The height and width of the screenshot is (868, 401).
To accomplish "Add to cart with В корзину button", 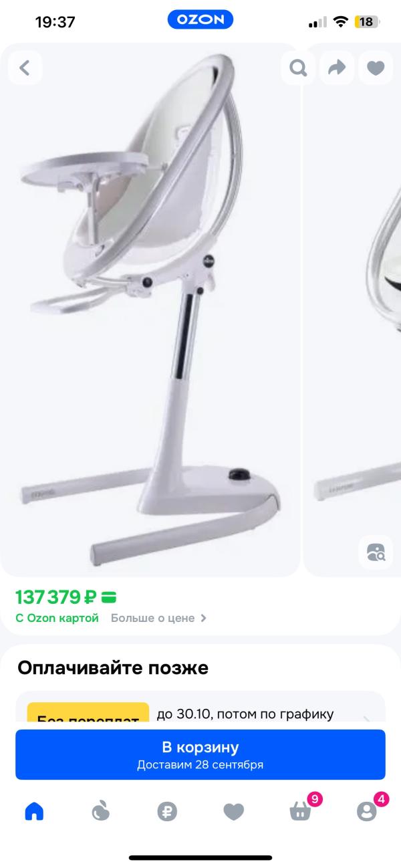I will point(200,754).
